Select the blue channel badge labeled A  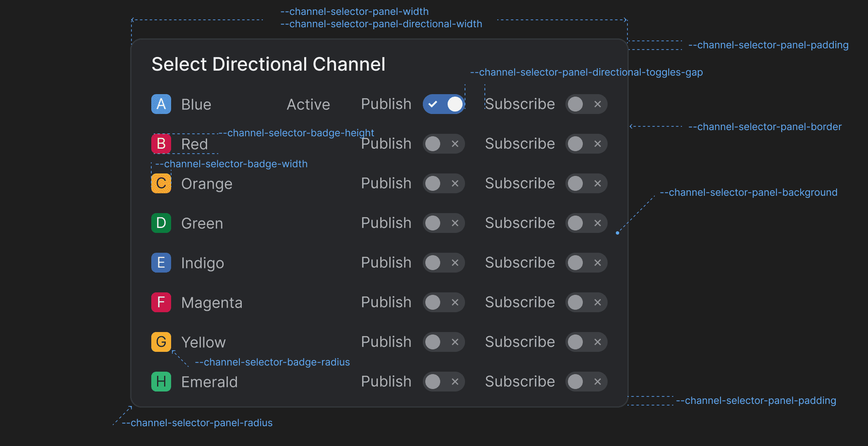click(x=161, y=104)
